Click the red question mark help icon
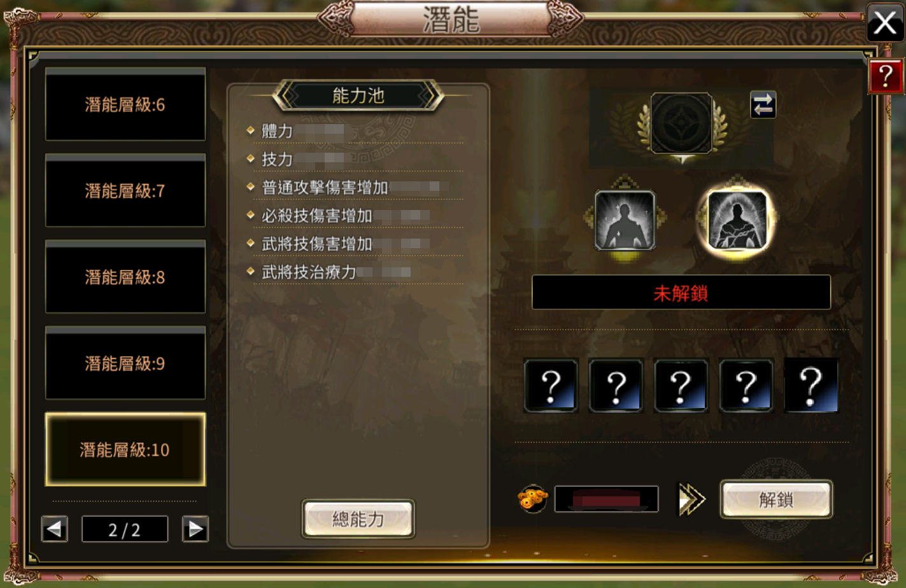Image resolution: width=906 pixels, height=588 pixels. click(x=886, y=76)
